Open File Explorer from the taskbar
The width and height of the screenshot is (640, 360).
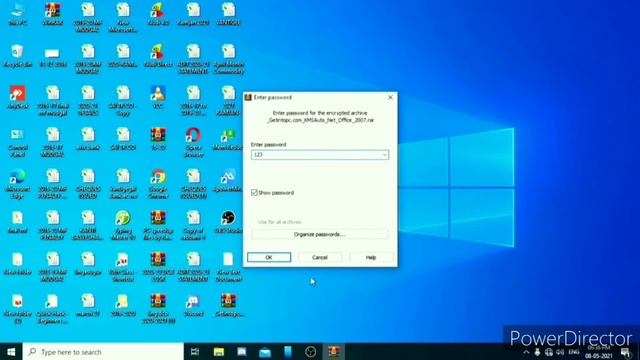click(219, 351)
